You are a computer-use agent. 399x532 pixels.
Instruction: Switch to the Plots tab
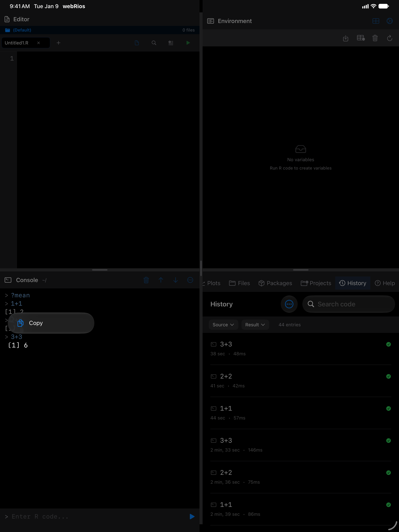coord(212,283)
